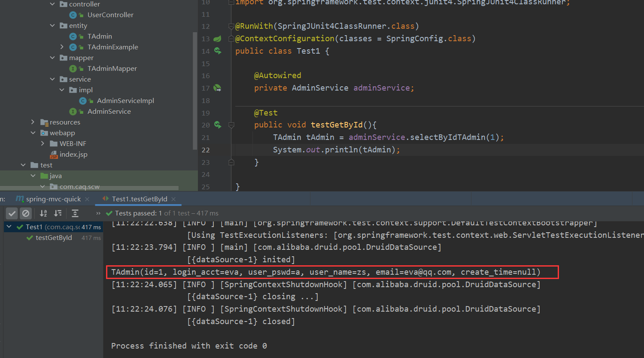
Task: Click the Spring leaf gutter icon on line 13
Action: pyautogui.click(x=218, y=39)
